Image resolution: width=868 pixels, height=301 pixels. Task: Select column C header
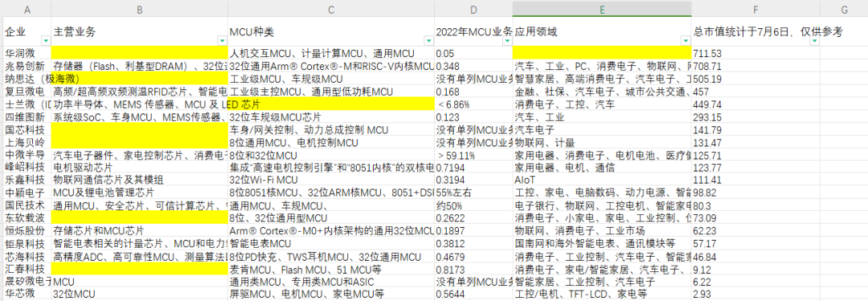click(331, 10)
